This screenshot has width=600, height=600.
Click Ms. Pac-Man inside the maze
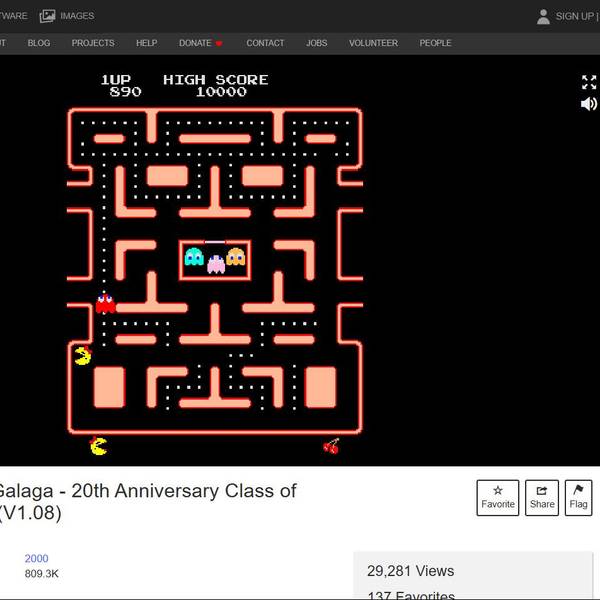click(83, 355)
